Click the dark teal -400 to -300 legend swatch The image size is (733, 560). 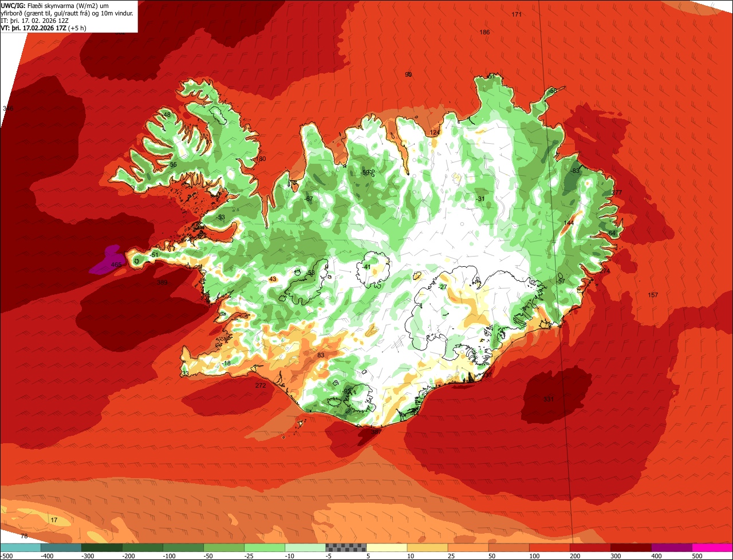pyautogui.click(x=61, y=547)
